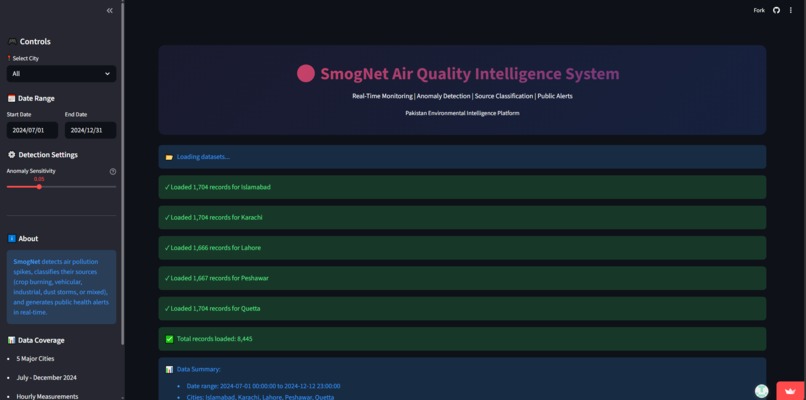Edit the End Date field
Image resolution: width=806 pixels, height=400 pixels.
[90, 130]
